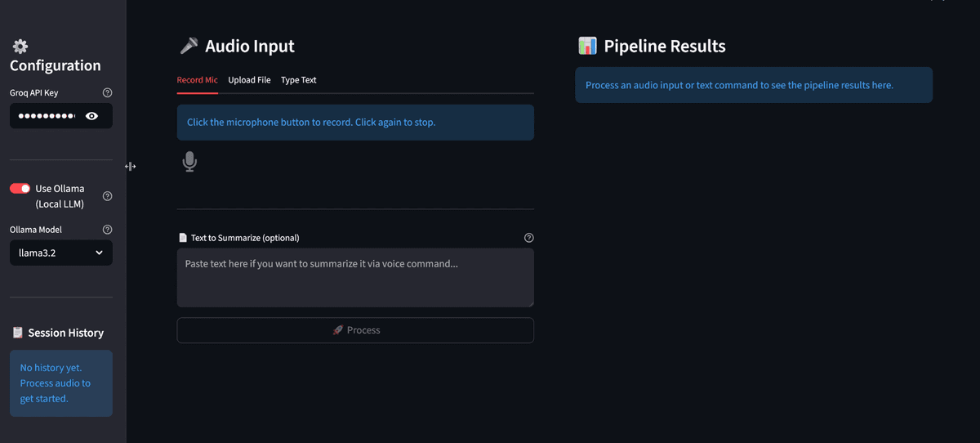This screenshot has width=980, height=443.
Task: Toggle the Use Ollama (Local LLM) switch
Action: coord(20,189)
